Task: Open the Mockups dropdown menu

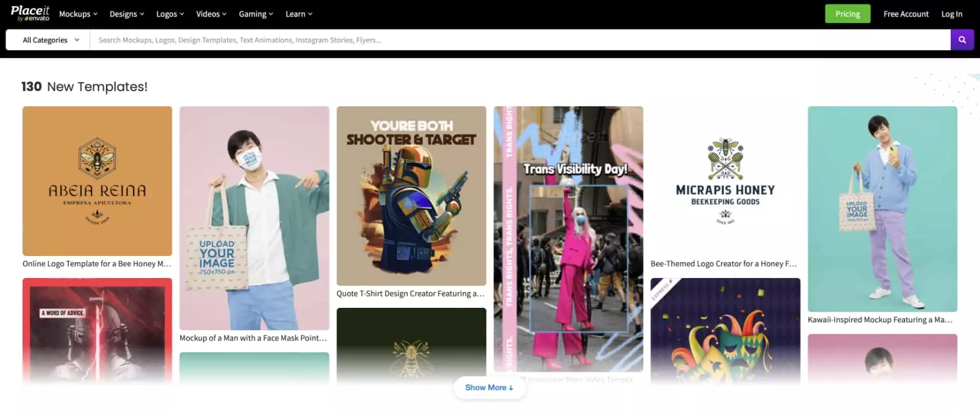Action: [78, 14]
